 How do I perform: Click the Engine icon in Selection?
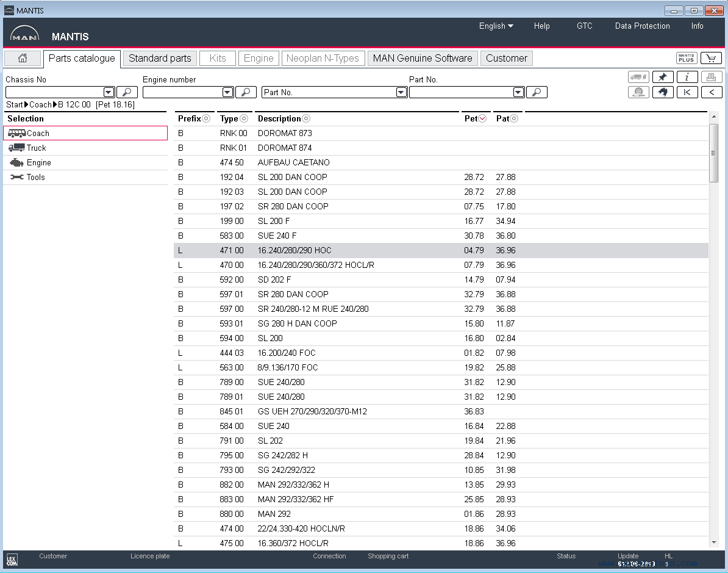(16, 163)
